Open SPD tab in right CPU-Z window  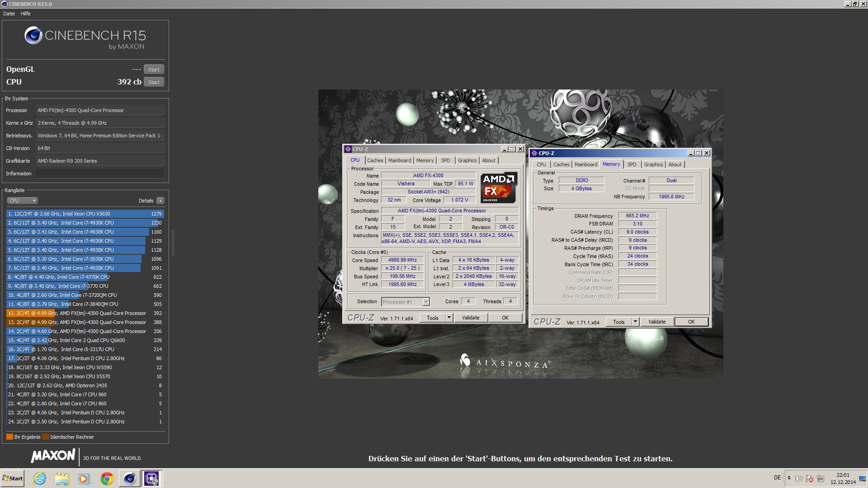[x=632, y=164]
